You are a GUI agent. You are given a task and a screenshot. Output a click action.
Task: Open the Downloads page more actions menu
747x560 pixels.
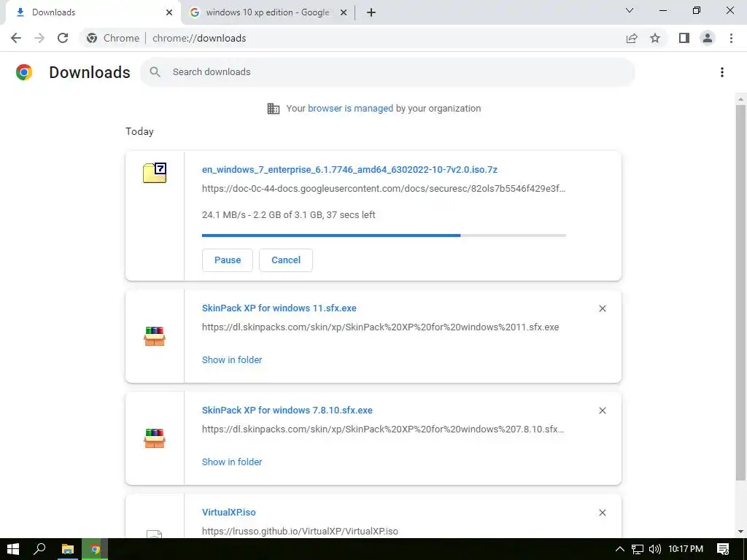point(722,72)
